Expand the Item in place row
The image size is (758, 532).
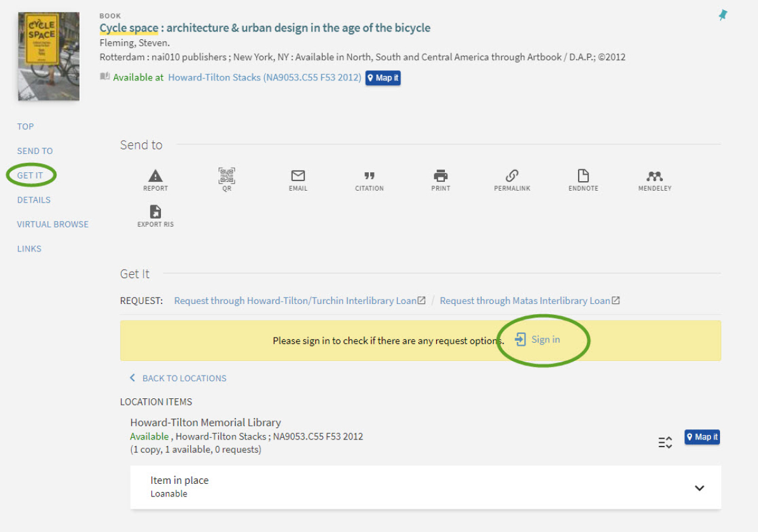699,488
